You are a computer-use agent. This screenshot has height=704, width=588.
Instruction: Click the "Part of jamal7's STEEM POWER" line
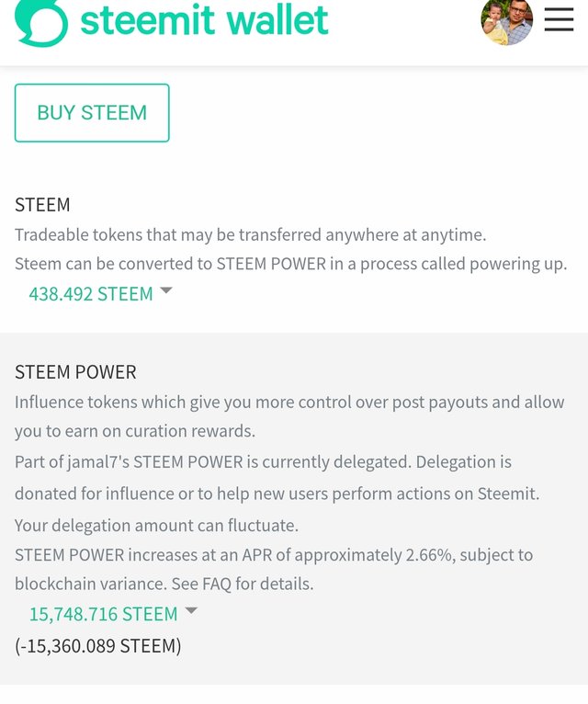coord(263,461)
